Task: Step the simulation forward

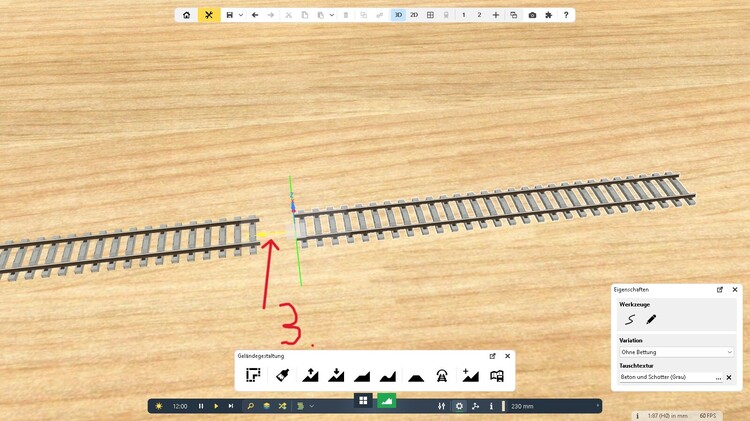Action: coord(231,406)
